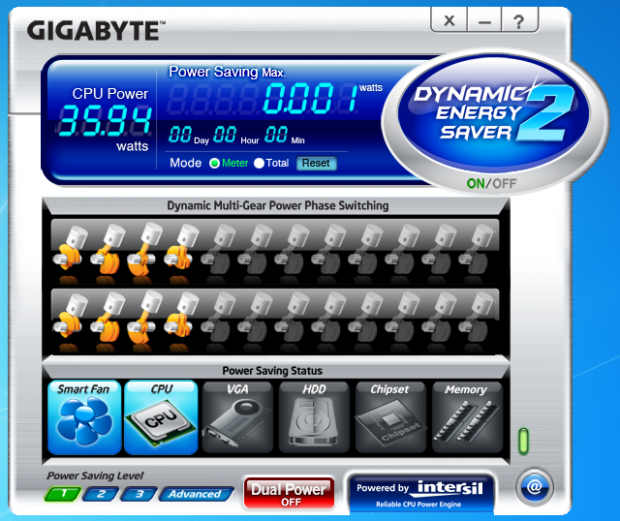Set Power Saving Level to 3
The height and width of the screenshot is (521, 620).
(139, 494)
